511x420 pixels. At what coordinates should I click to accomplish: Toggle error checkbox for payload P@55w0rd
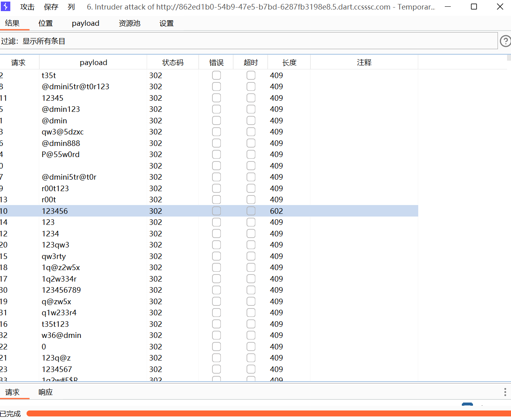click(216, 154)
